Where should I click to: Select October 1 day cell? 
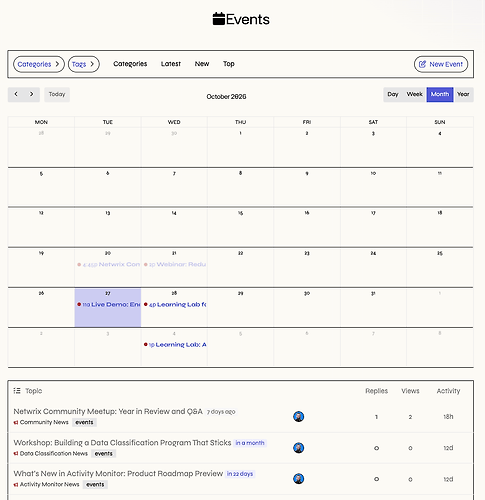pyautogui.click(x=240, y=147)
